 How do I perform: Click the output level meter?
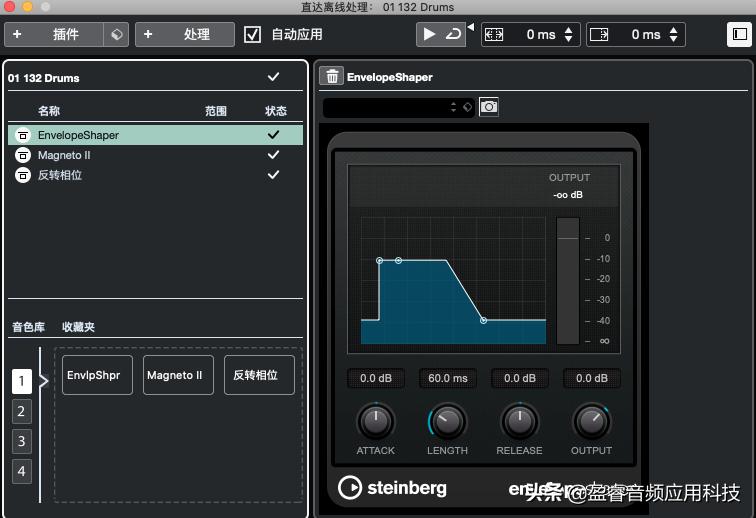[568, 281]
